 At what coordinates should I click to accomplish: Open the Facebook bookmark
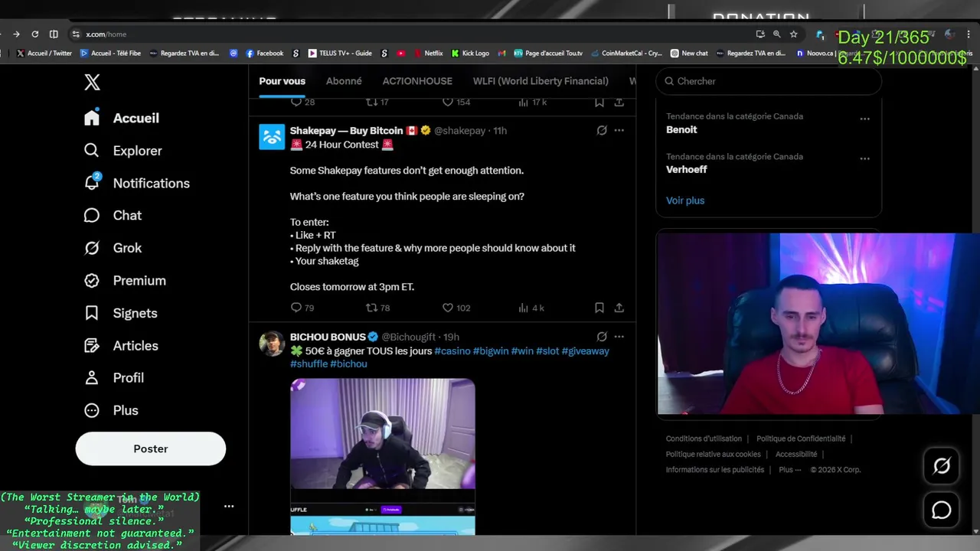(x=264, y=54)
